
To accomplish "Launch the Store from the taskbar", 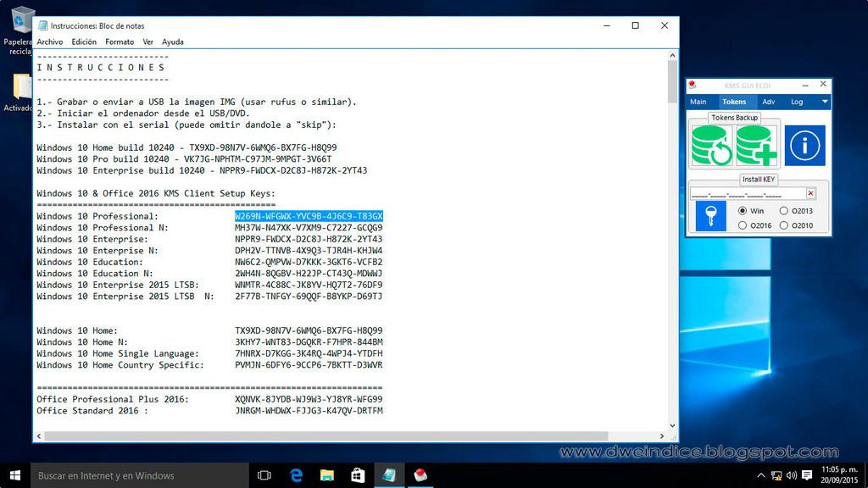I will tap(358, 475).
